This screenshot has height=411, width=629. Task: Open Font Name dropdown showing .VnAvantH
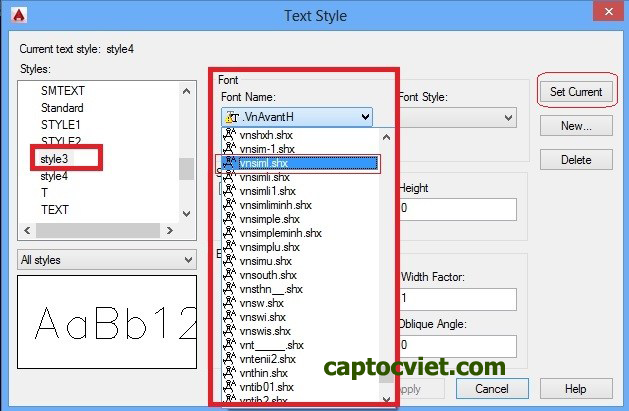297,117
